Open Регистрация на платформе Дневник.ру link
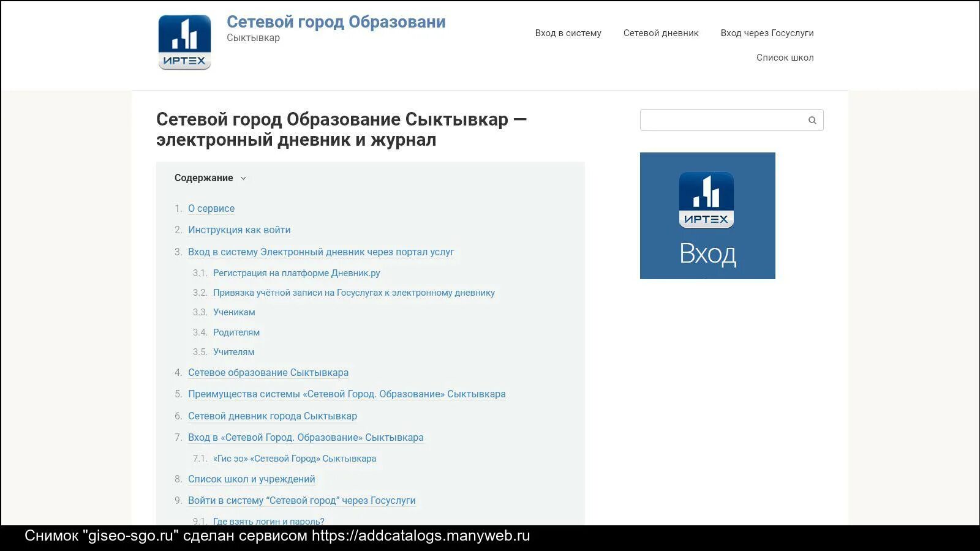Screen dimensions: 980x551 pyautogui.click(x=296, y=273)
